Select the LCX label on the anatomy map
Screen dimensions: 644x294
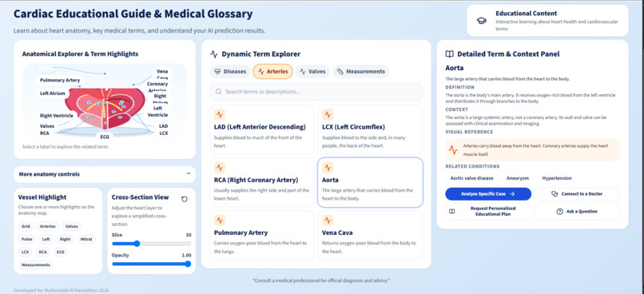pos(163,133)
